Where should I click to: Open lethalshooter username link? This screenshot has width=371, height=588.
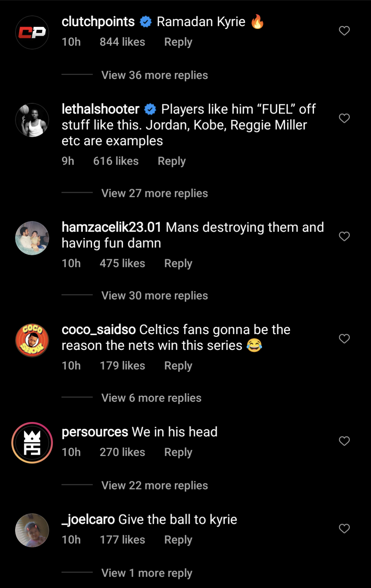[x=100, y=109]
